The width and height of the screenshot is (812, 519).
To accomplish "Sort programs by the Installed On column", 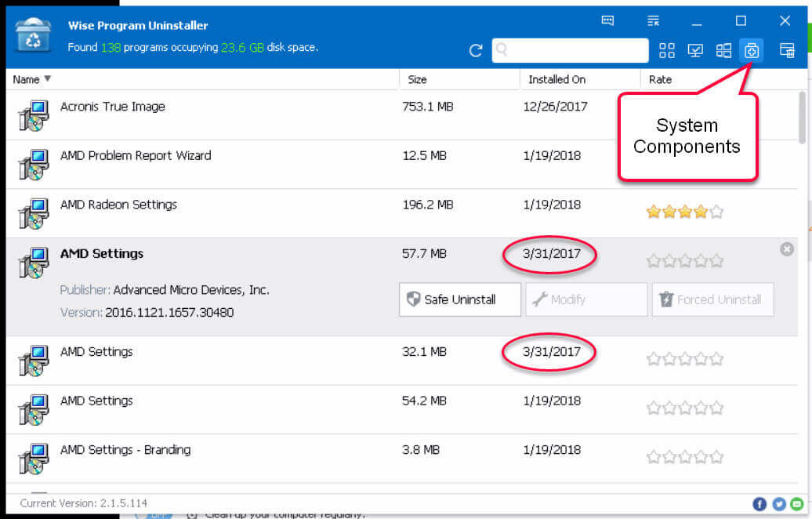I will click(x=556, y=80).
